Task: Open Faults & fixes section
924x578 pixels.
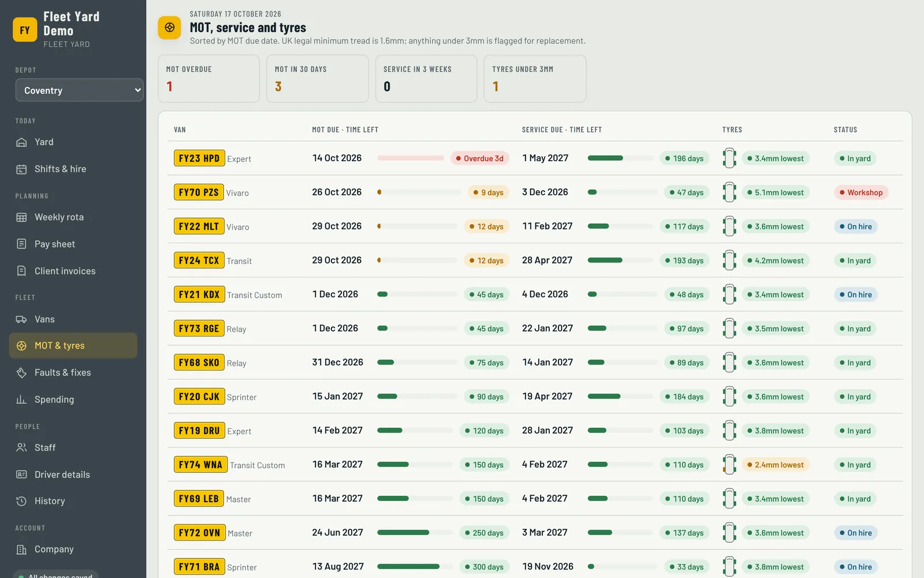Action: [x=73, y=373]
